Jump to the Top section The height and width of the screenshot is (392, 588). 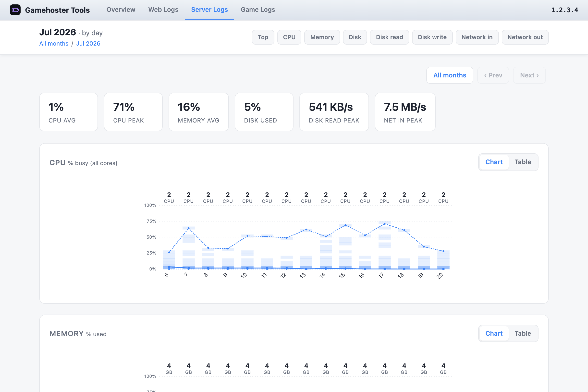[x=263, y=37]
